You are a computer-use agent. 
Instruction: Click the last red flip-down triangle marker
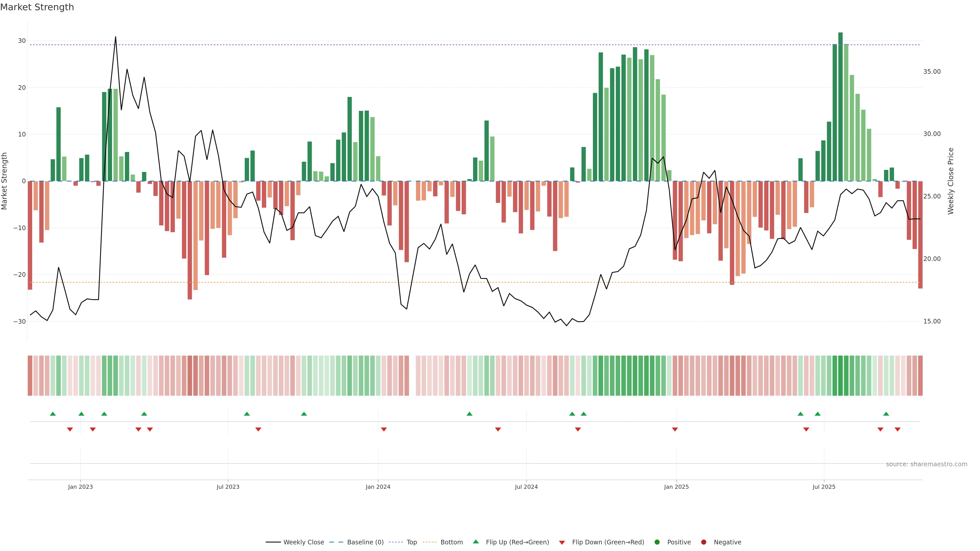tap(898, 429)
